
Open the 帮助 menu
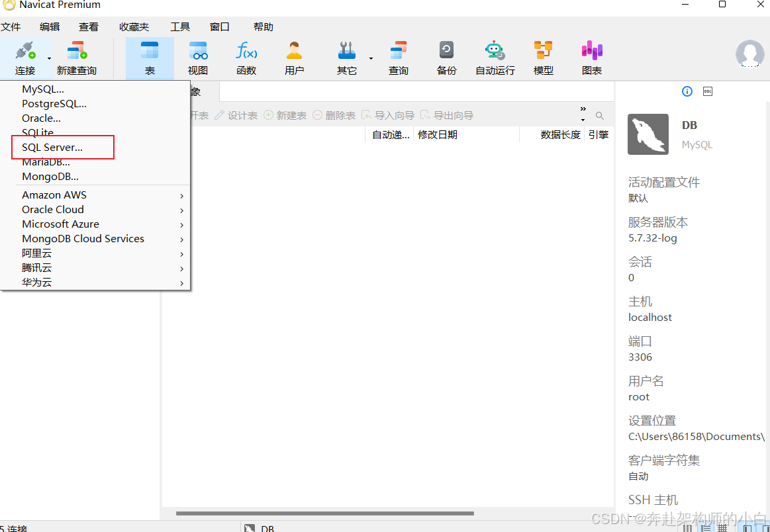pyautogui.click(x=264, y=27)
